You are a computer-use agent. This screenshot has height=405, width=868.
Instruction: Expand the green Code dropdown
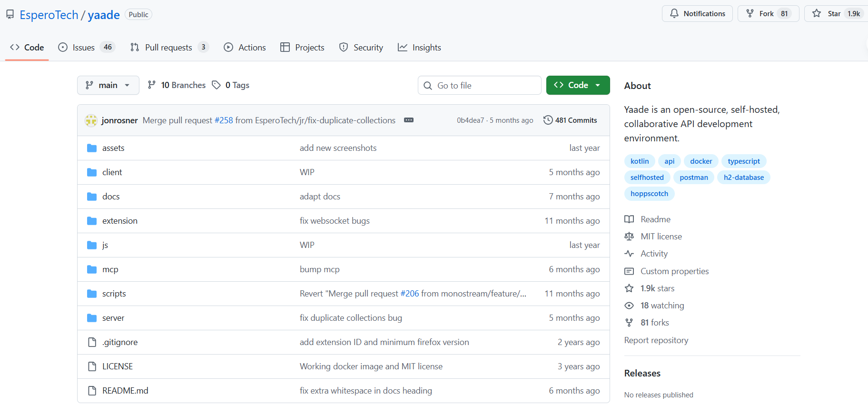click(x=578, y=85)
